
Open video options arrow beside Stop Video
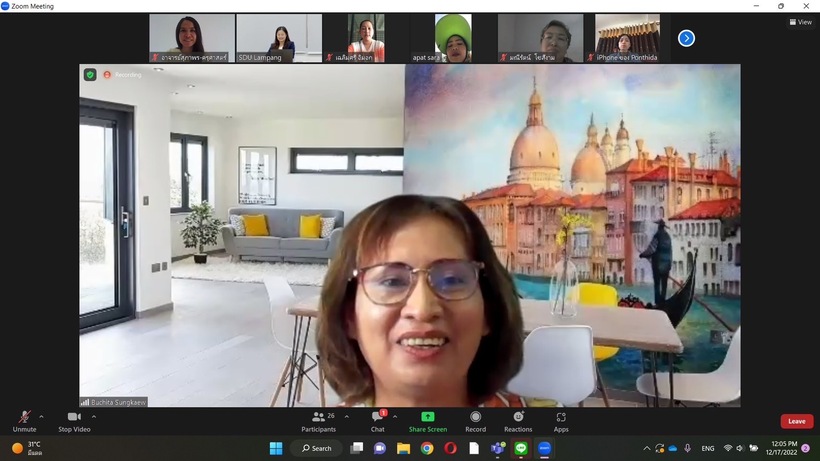[x=94, y=417]
